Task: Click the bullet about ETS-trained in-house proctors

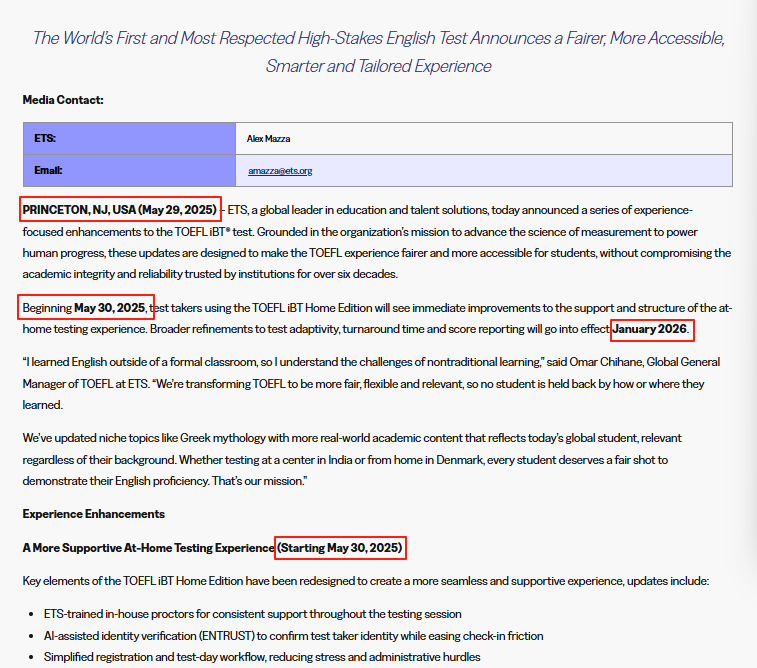Action: pos(252,614)
